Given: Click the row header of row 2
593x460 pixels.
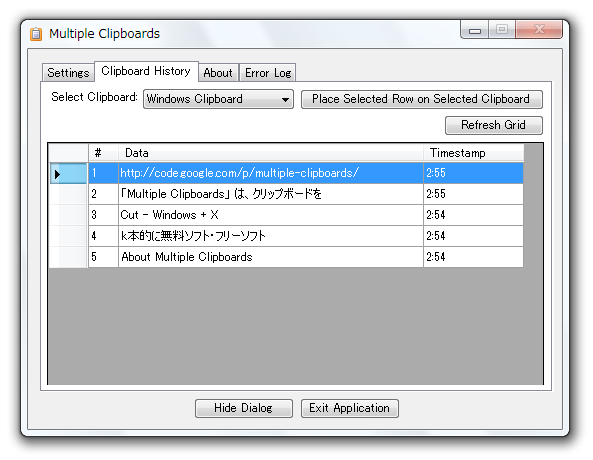Looking at the screenshot, I should [x=68, y=194].
